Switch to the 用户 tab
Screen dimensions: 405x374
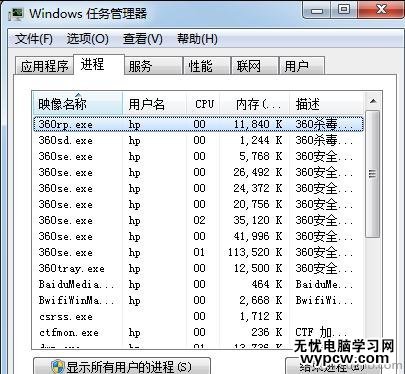point(301,66)
